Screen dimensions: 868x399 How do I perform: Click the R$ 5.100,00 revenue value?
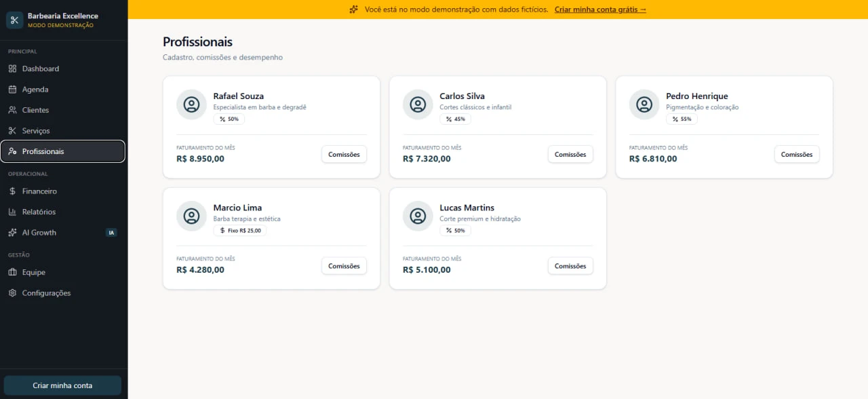[427, 270]
